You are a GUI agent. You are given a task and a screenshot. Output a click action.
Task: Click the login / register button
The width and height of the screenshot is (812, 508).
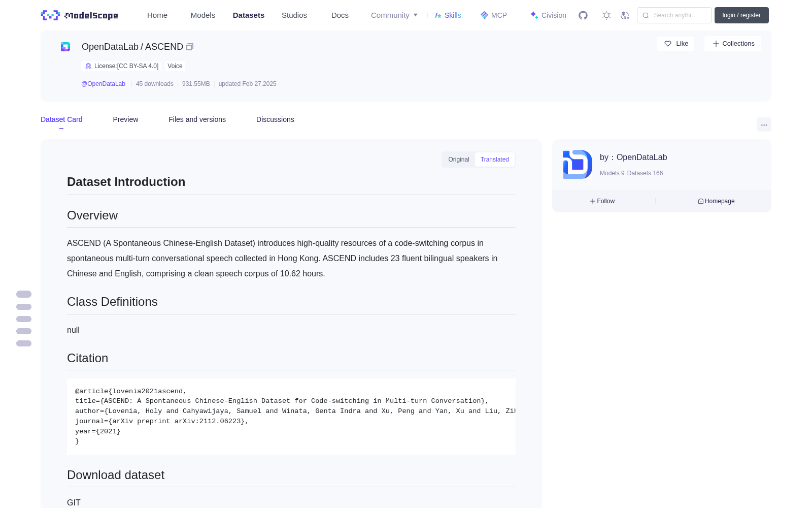click(x=741, y=15)
